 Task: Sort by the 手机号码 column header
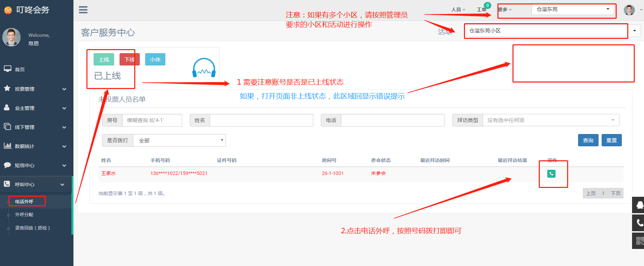(x=160, y=160)
